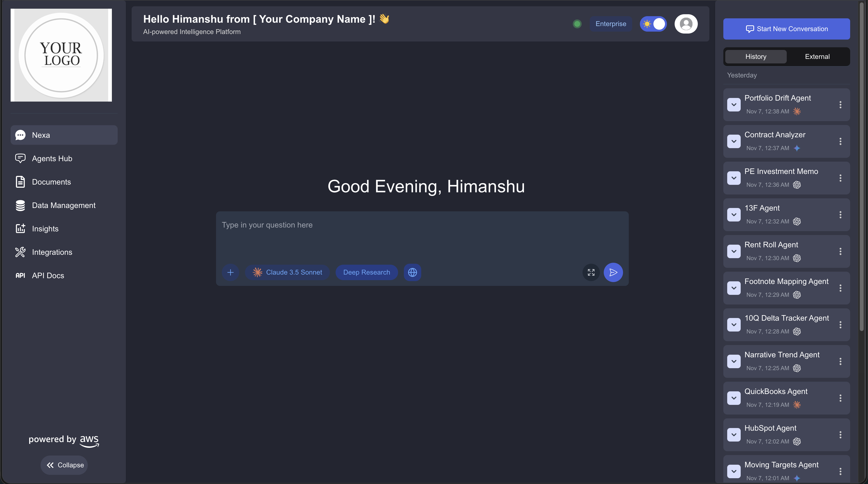Switch to the History tab
868x484 pixels.
(756, 57)
